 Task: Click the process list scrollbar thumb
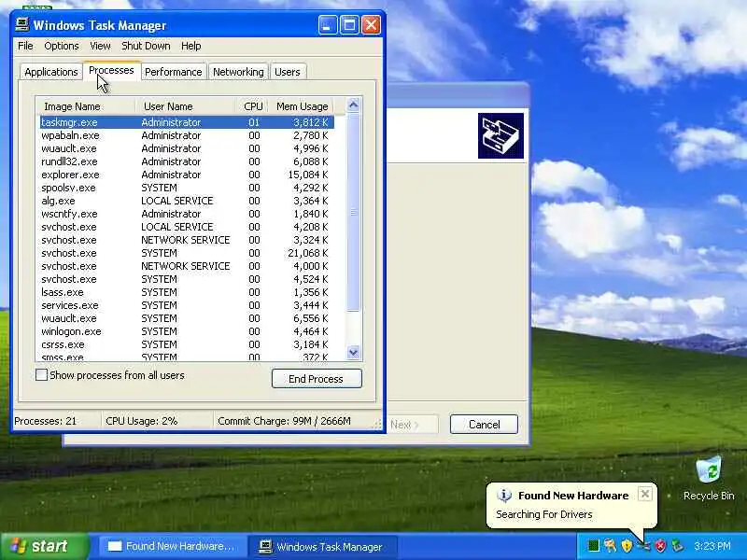point(354,212)
